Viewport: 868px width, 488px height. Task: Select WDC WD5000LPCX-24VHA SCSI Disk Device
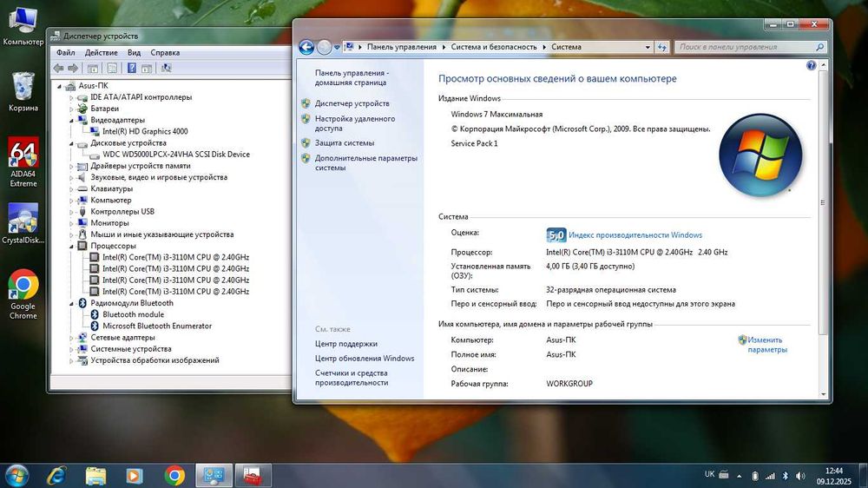point(176,154)
